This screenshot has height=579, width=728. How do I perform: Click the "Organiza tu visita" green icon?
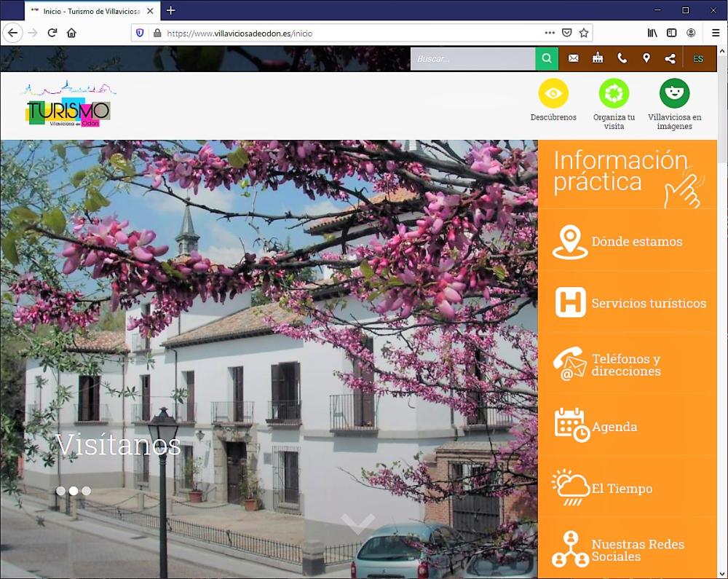tap(614, 94)
